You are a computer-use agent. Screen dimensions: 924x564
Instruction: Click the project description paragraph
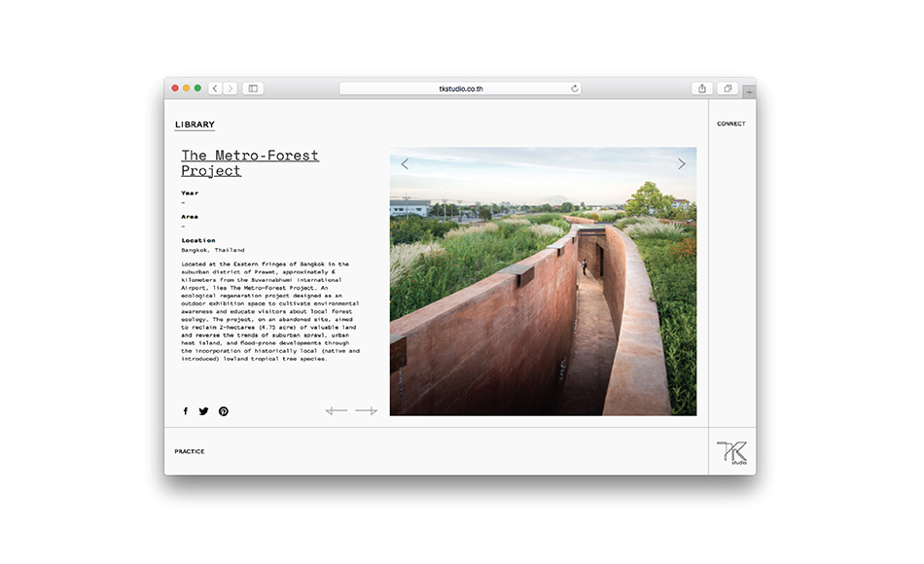pos(270,311)
